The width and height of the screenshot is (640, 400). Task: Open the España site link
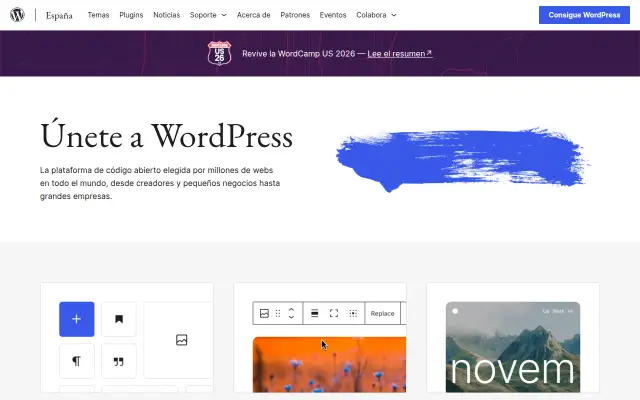59,16
